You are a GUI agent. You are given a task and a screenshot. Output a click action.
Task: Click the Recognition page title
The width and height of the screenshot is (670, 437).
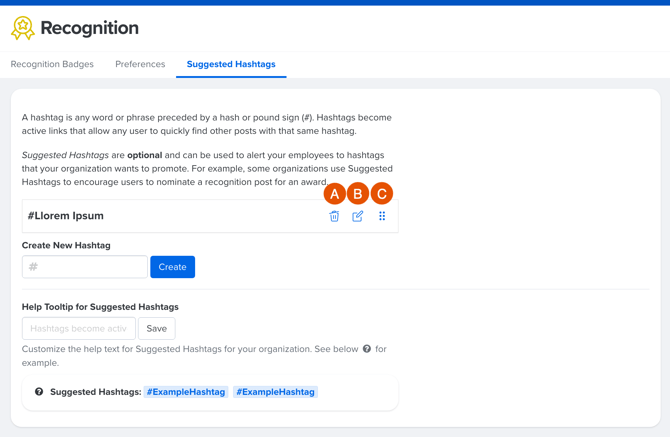tap(90, 28)
